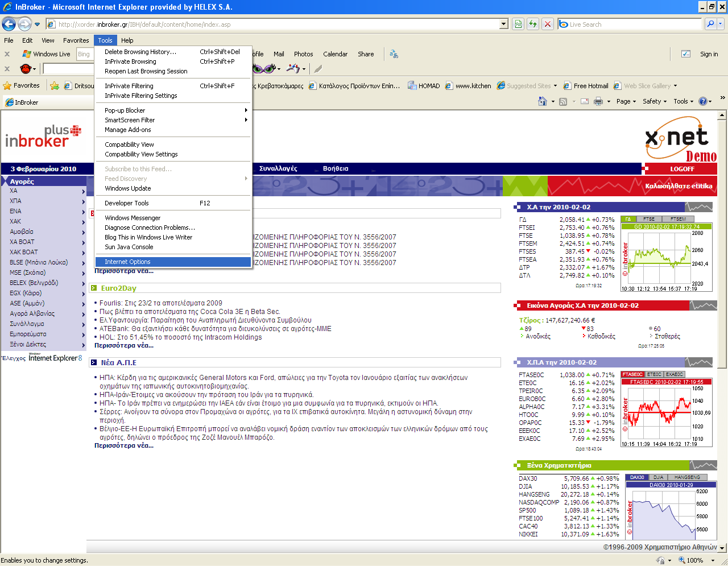Viewport: 728px width, 566px height.
Task: Click the inbroker plus logo
Action: coord(43,137)
